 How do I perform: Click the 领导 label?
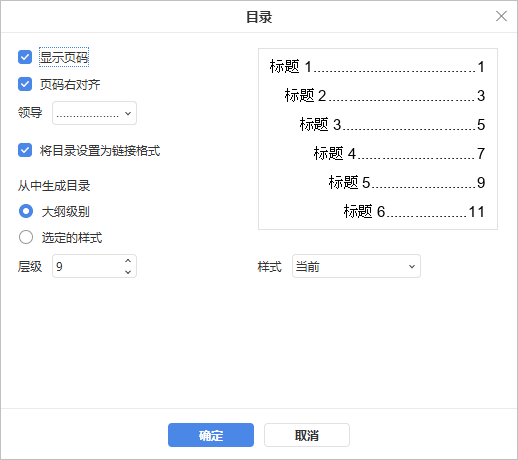pyautogui.click(x=30, y=112)
